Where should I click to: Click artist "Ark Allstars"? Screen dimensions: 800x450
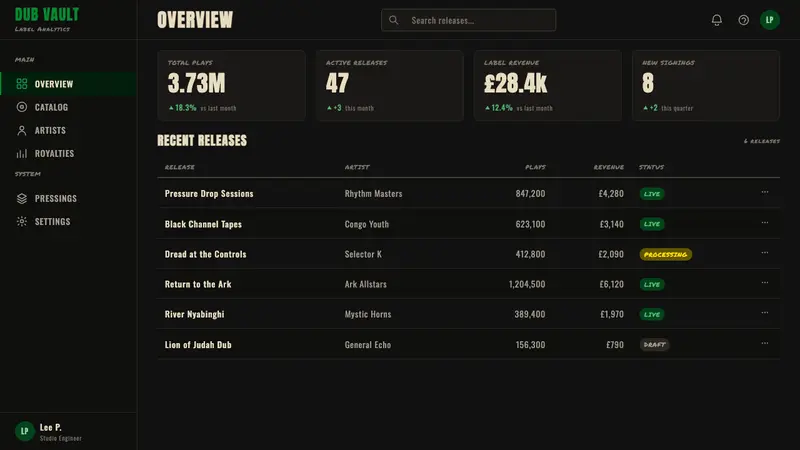[365, 284]
